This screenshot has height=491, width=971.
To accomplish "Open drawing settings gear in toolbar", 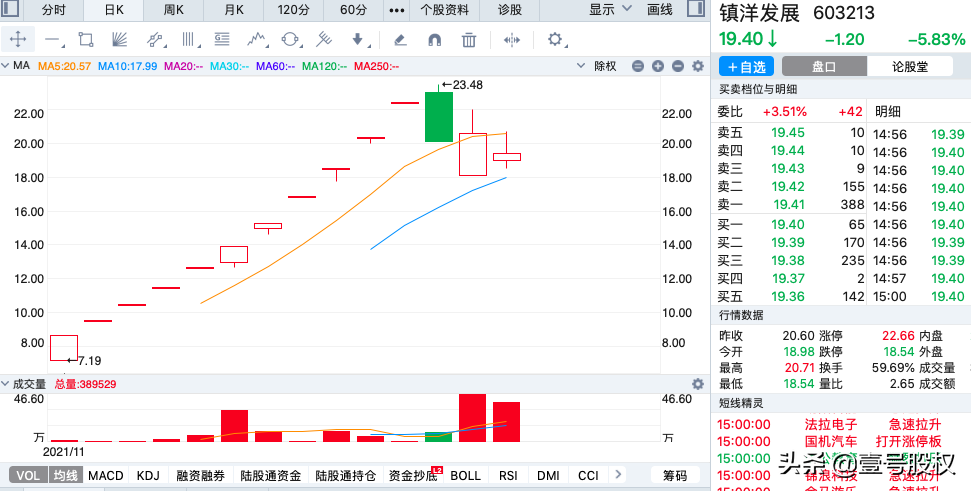I will coord(554,40).
